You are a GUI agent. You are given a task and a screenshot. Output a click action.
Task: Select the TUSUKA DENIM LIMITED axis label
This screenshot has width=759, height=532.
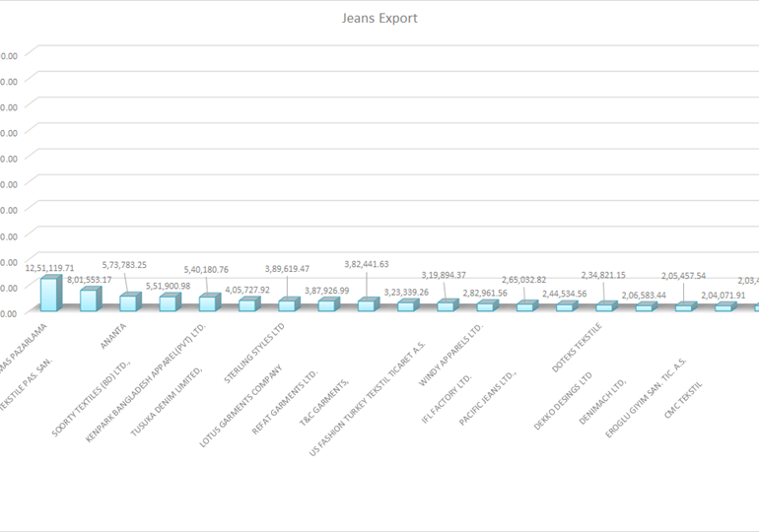(x=167, y=401)
